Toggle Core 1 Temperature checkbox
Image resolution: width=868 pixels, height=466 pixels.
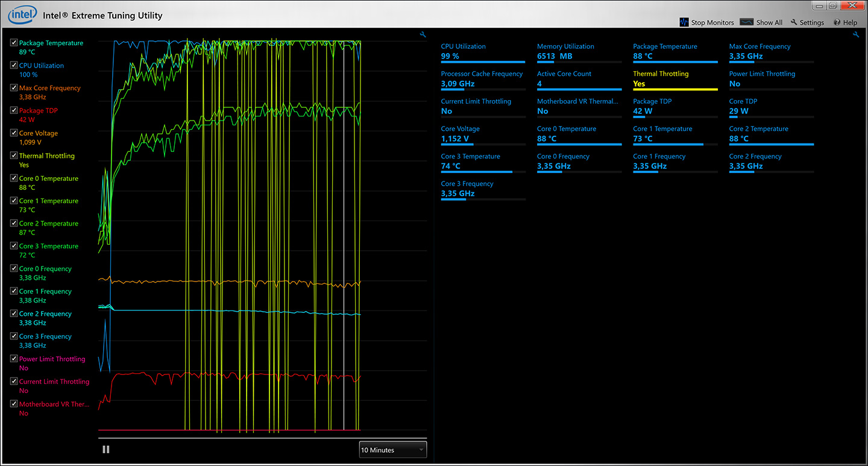(14, 201)
